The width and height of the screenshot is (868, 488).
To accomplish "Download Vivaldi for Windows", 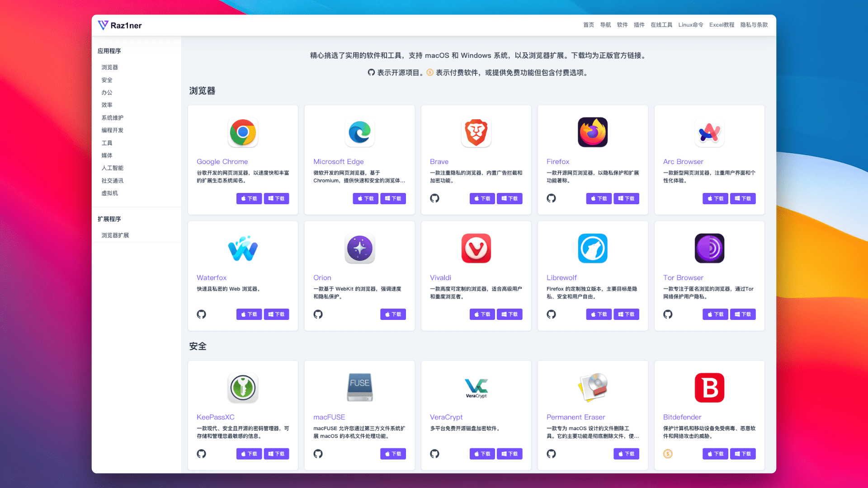I will [509, 314].
